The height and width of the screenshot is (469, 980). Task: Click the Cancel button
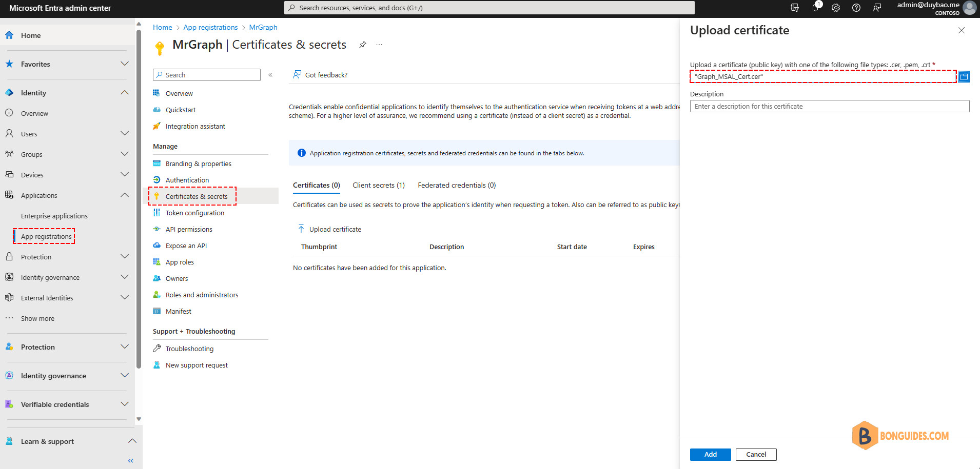tap(756, 455)
